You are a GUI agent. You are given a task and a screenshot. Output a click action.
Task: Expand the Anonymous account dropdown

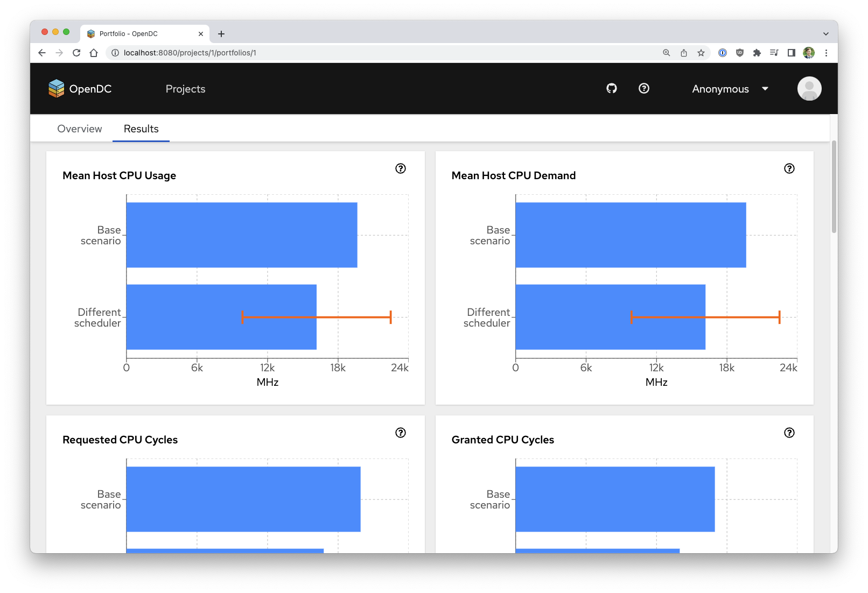coord(730,89)
